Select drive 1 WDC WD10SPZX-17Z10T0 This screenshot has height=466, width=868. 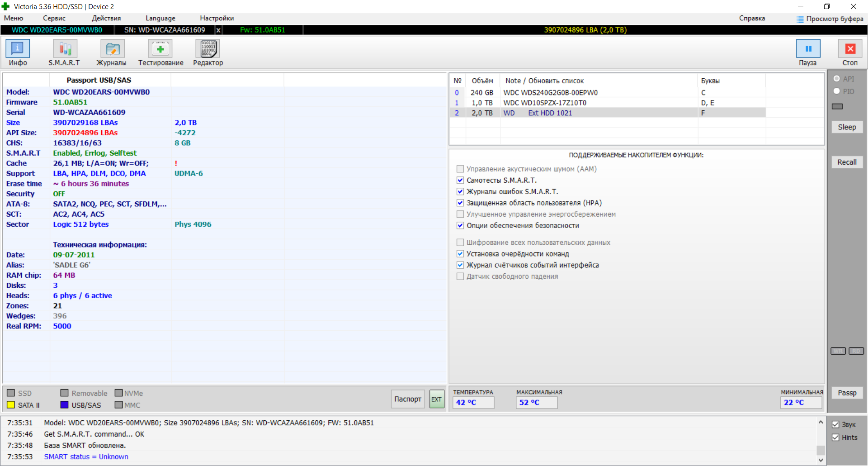point(608,103)
